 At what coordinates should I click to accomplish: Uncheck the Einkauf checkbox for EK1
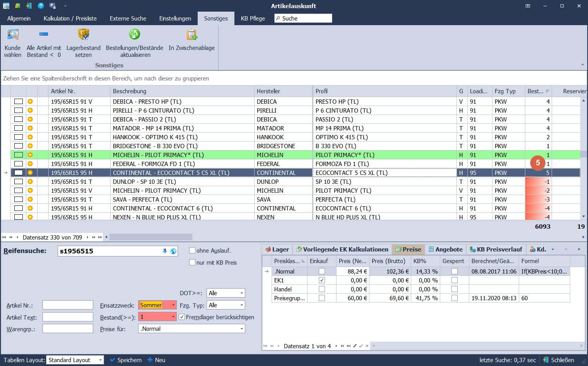tap(322, 280)
